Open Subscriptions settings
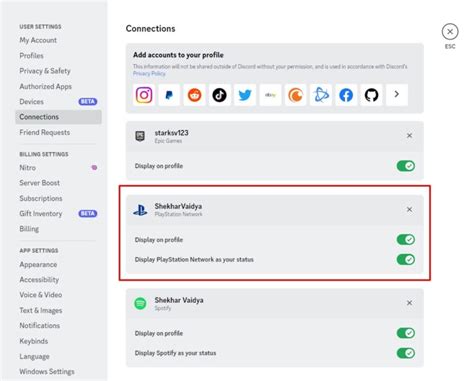The image size is (474, 381). pos(58,198)
